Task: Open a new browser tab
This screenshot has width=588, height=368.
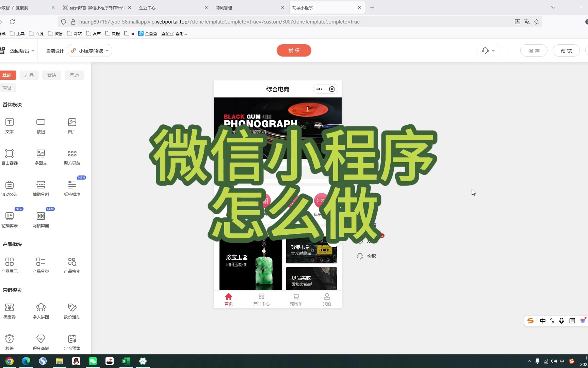Action: pyautogui.click(x=372, y=7)
